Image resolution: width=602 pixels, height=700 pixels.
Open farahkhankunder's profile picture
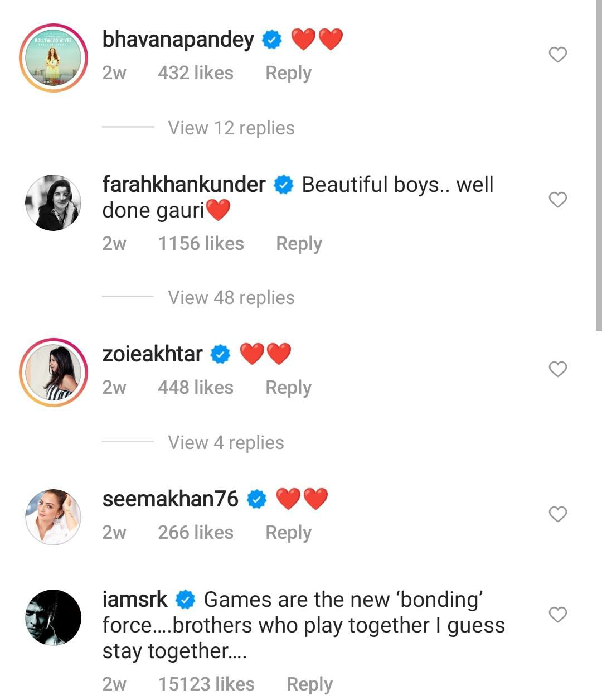click(x=54, y=202)
